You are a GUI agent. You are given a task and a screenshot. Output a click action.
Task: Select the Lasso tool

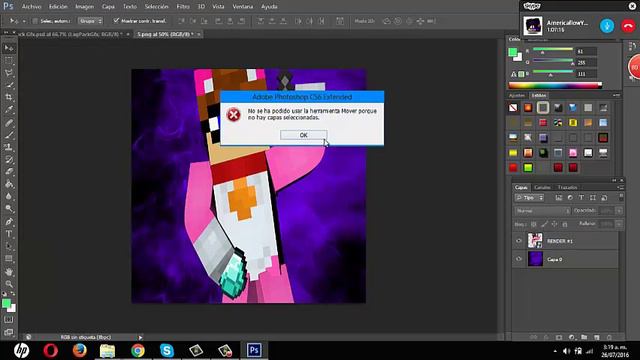9,73
